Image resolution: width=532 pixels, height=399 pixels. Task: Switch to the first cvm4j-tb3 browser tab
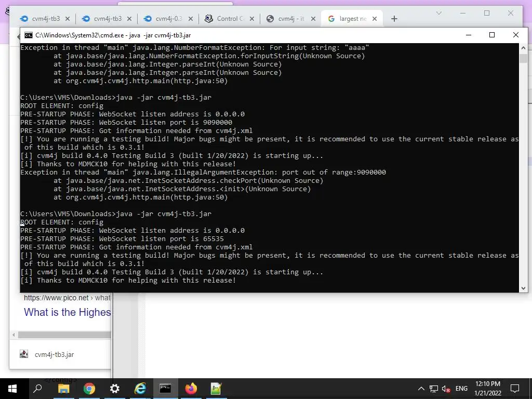41,19
